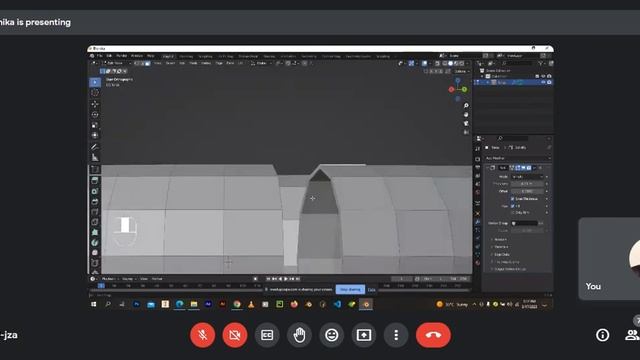Leave the Meet call
640x360 pixels.
(433, 335)
